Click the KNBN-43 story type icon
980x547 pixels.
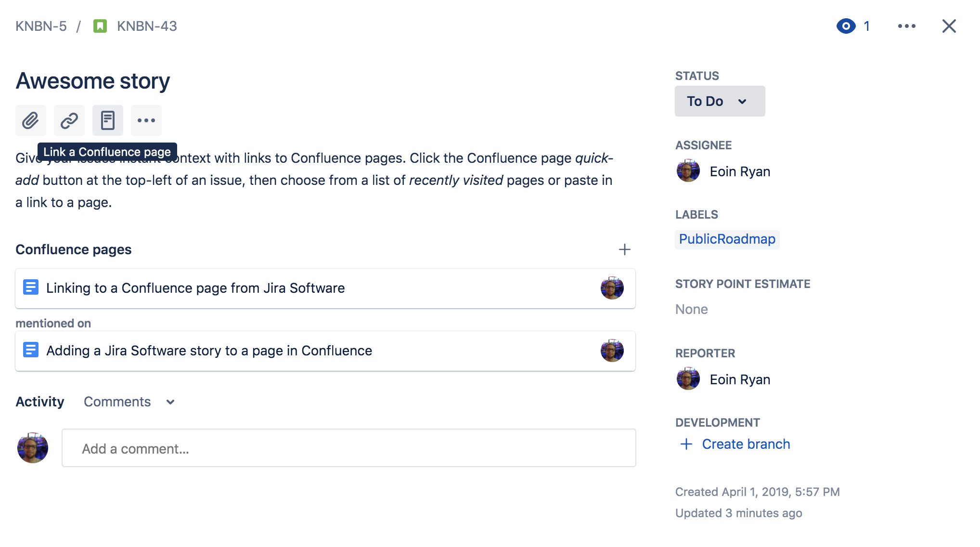coord(100,26)
